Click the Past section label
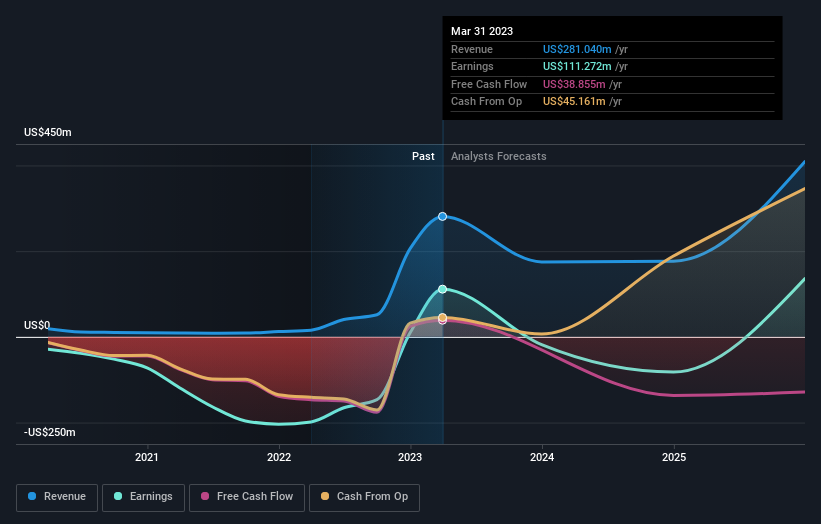Viewport: 821px width, 524px height. coord(423,156)
